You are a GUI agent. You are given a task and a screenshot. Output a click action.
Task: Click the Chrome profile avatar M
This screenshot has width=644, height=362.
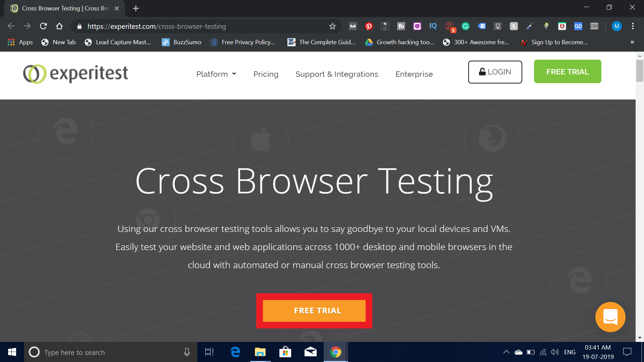point(616,26)
